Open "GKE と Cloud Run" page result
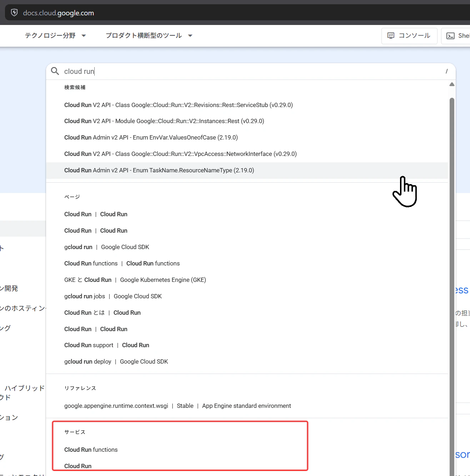The height and width of the screenshot is (476, 470). tap(247, 280)
